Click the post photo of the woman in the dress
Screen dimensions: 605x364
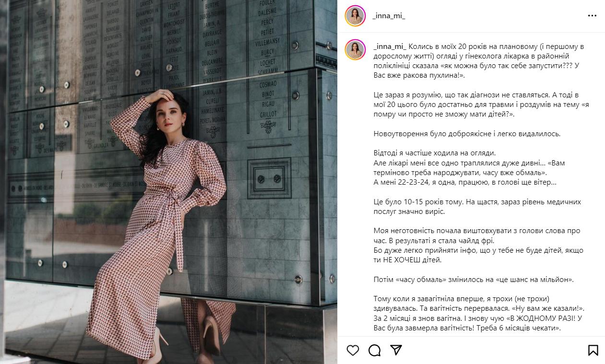(x=168, y=182)
